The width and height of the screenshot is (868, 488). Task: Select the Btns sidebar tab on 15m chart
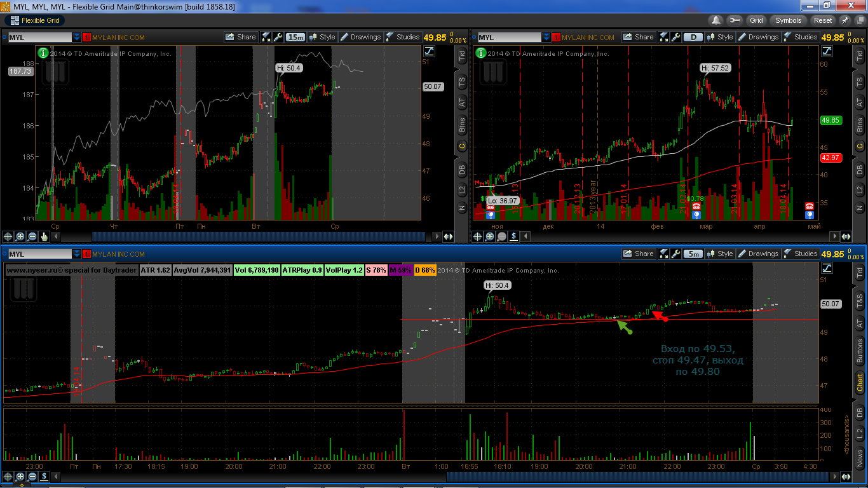462,125
